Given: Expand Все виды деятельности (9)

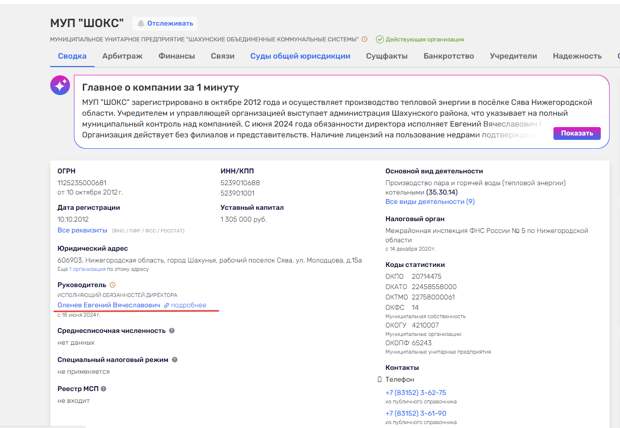Looking at the screenshot, I should tap(429, 202).
